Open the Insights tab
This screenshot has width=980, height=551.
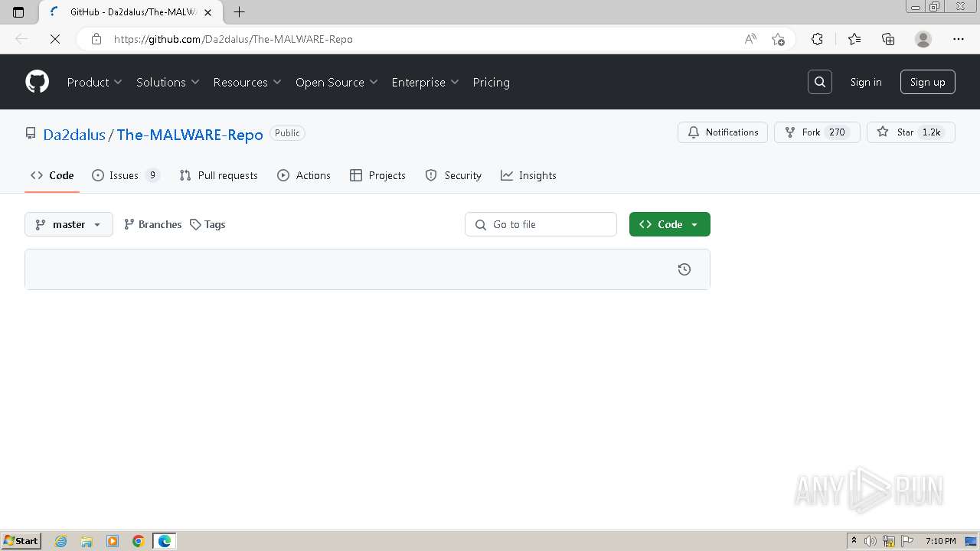click(528, 175)
